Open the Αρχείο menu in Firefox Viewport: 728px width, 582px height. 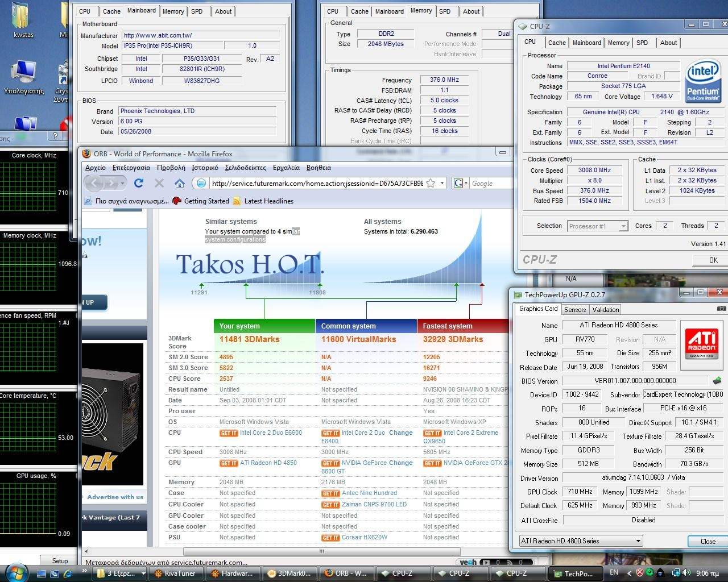pos(96,168)
